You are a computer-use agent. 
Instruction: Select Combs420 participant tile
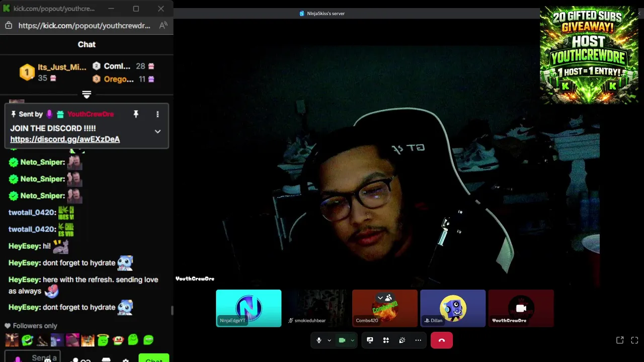[x=385, y=308]
